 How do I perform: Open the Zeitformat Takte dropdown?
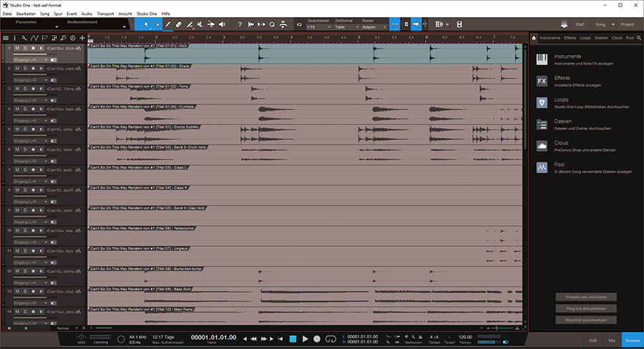click(x=346, y=27)
